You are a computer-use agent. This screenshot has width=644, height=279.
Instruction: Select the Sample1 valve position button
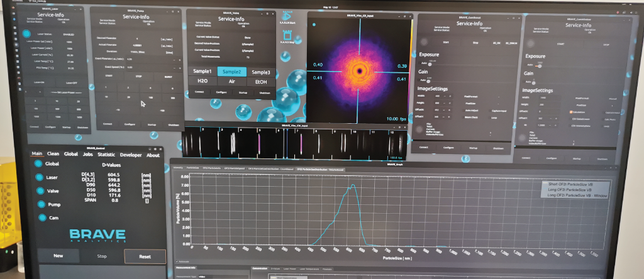(x=202, y=72)
